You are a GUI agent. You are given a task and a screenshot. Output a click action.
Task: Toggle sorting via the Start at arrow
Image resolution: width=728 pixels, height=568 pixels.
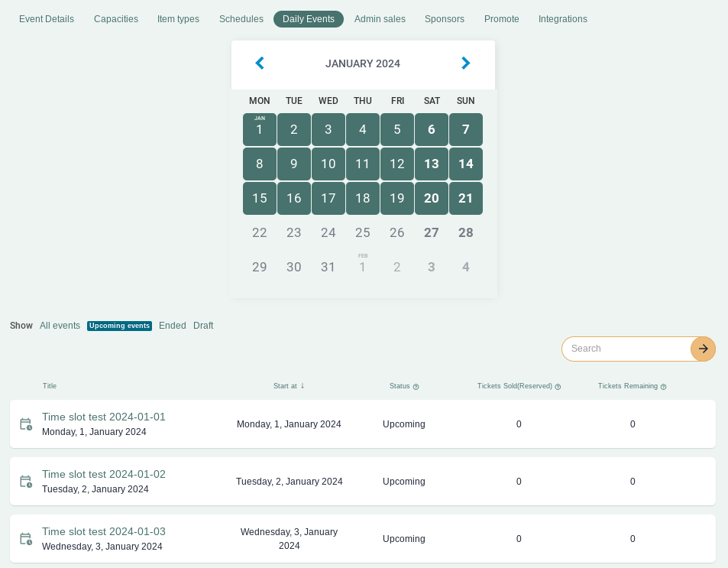pos(303,386)
